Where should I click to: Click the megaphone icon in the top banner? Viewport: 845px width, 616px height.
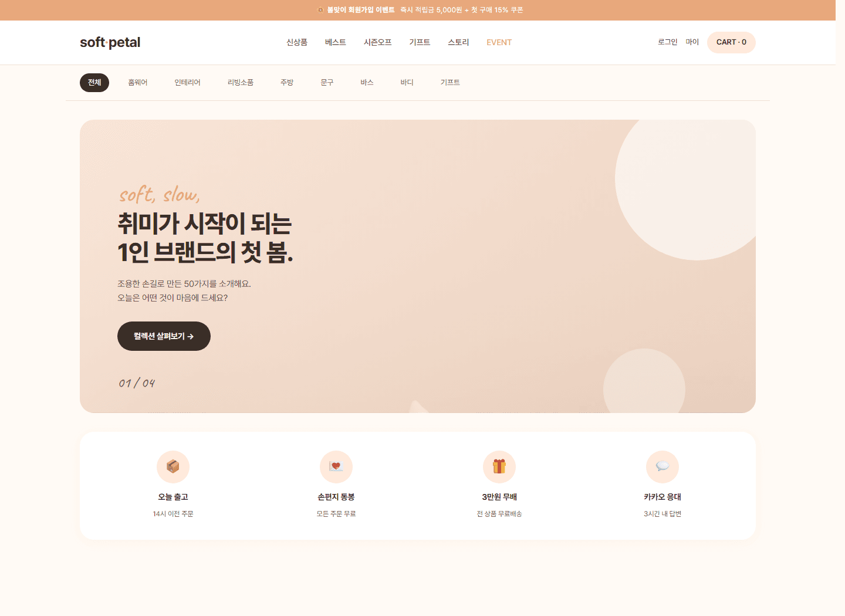click(320, 10)
